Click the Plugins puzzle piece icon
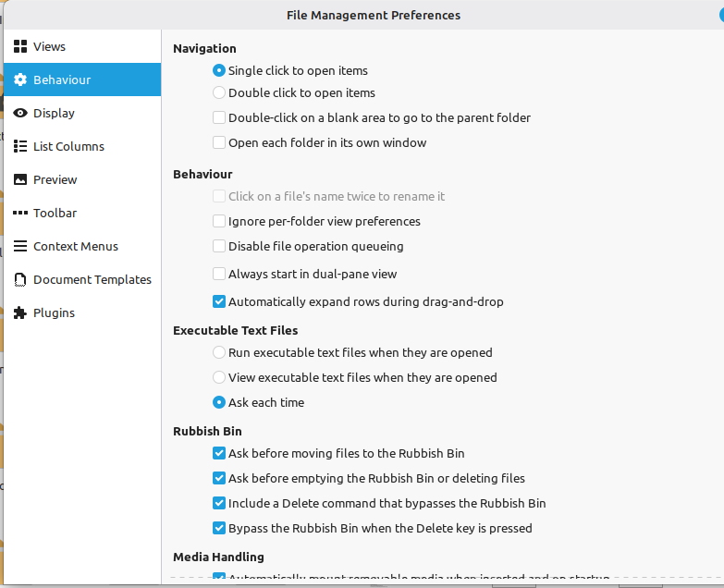724x588 pixels. 20,312
